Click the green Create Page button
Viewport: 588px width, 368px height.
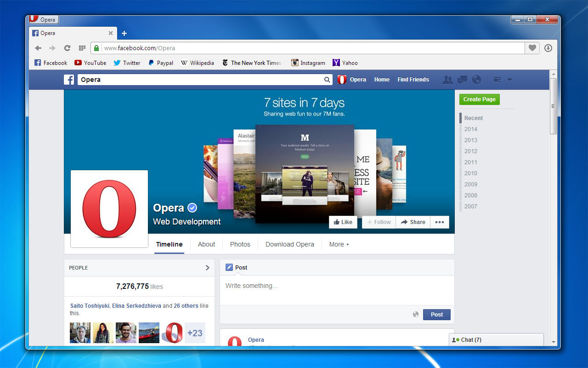(479, 99)
